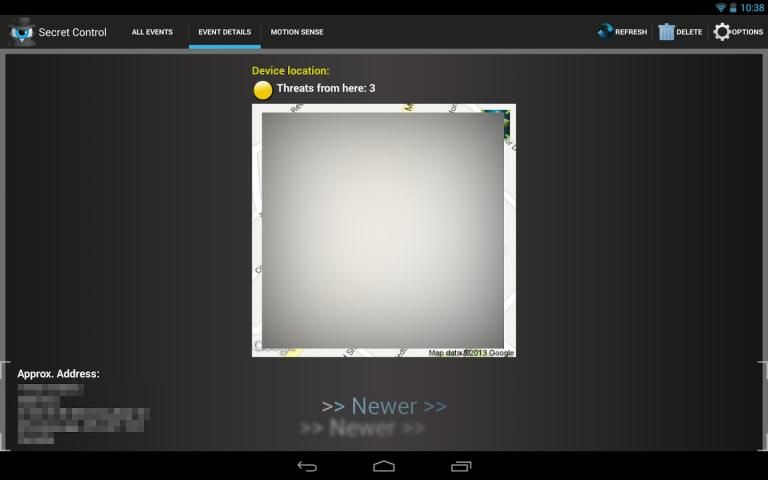Select the Event Details tab
Viewport: 768px width, 480px height.
224,32
